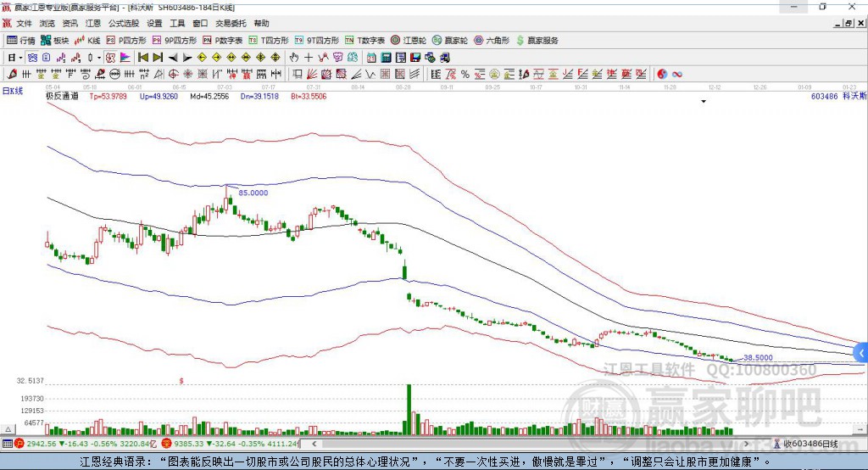This screenshot has height=470, width=868.
Task: Click the 38.5000 low price label
Action: pos(758,357)
